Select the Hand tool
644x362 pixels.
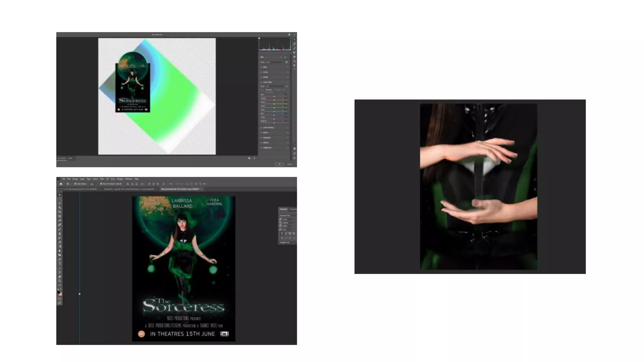click(x=59, y=277)
